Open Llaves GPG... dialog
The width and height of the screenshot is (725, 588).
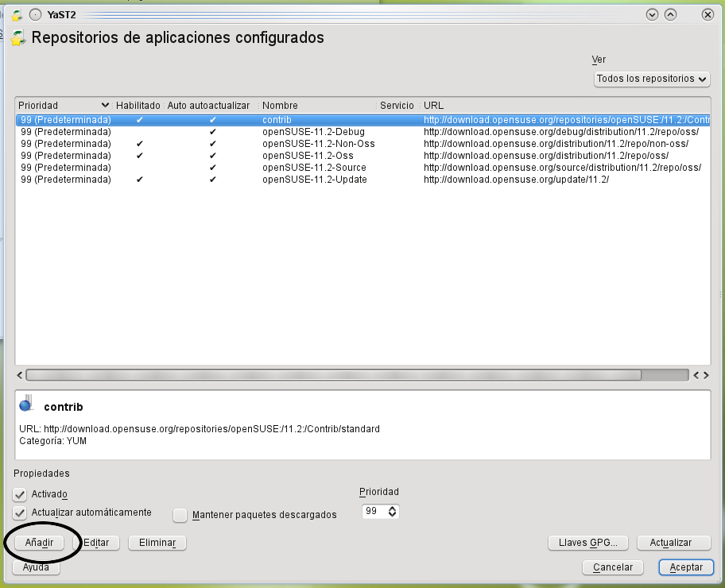point(588,543)
